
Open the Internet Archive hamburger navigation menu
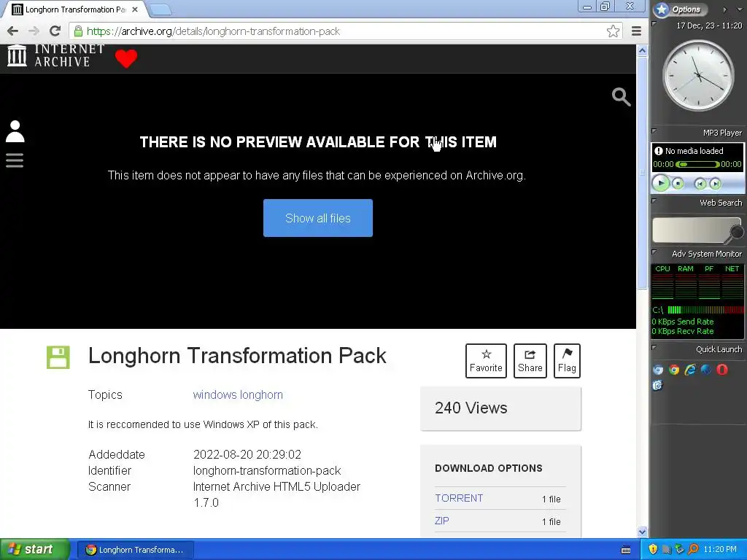tap(15, 160)
